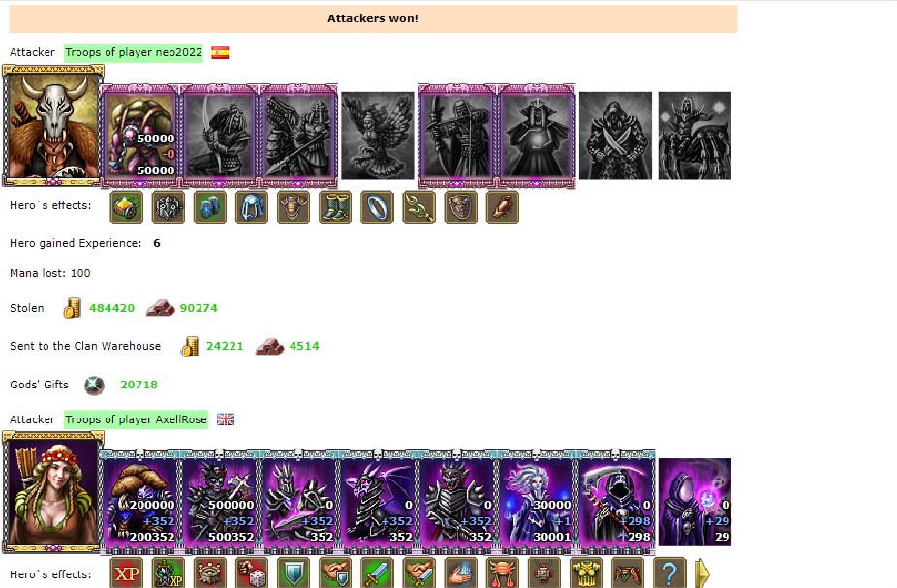
Task: Open the 'Troops of player neo2022' link
Action: [134, 52]
